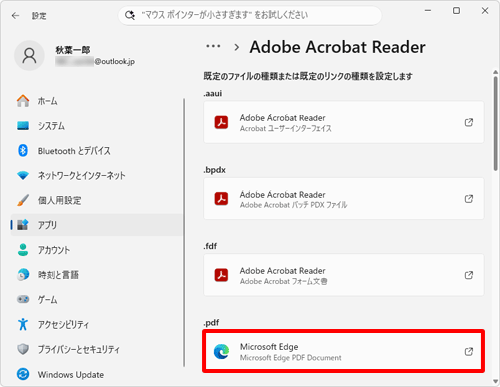Click the 個人用設定 paintbrush icon
Screen dimensions: 500x387
coord(23,200)
